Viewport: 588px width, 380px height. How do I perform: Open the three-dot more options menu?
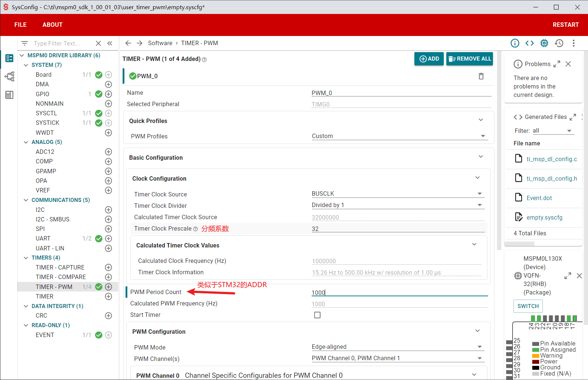(573, 43)
